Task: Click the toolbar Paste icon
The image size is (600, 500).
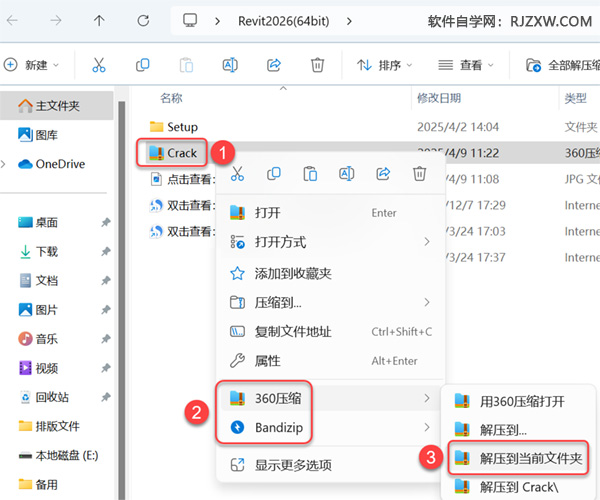Action: tap(186, 65)
